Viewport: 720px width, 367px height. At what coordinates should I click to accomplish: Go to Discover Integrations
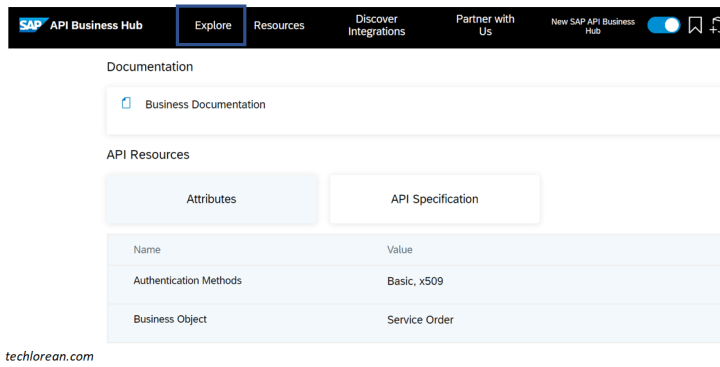click(x=377, y=25)
